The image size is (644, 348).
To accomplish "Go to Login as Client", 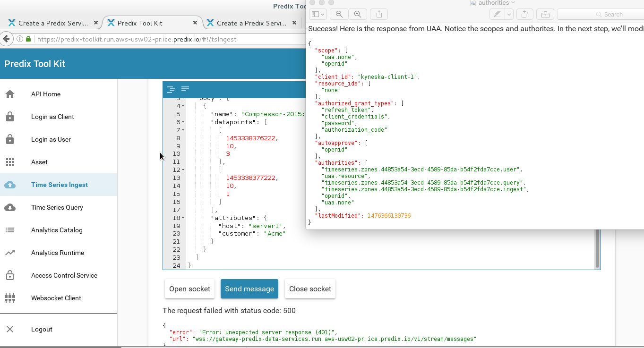I will click(x=59, y=117).
